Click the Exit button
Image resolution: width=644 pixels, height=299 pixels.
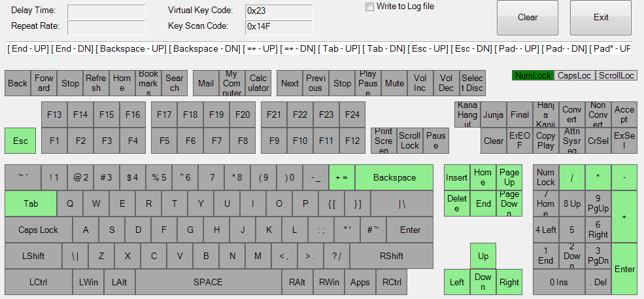pyautogui.click(x=600, y=17)
